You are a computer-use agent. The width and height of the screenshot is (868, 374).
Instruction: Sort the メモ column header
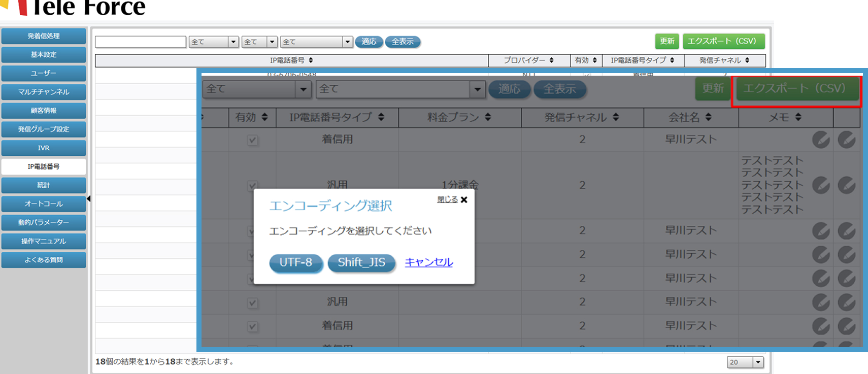798,117
